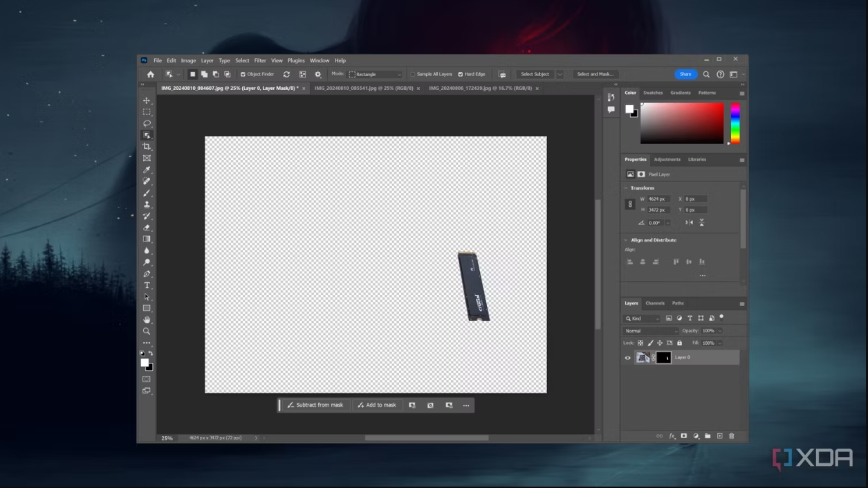Open the Image menu
The width and height of the screenshot is (868, 488).
pyautogui.click(x=188, y=60)
